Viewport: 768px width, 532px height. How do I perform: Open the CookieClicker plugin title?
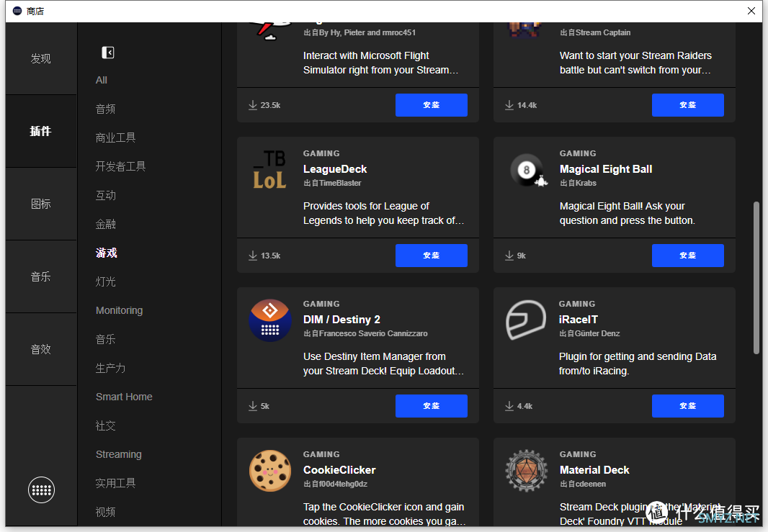[x=339, y=470]
